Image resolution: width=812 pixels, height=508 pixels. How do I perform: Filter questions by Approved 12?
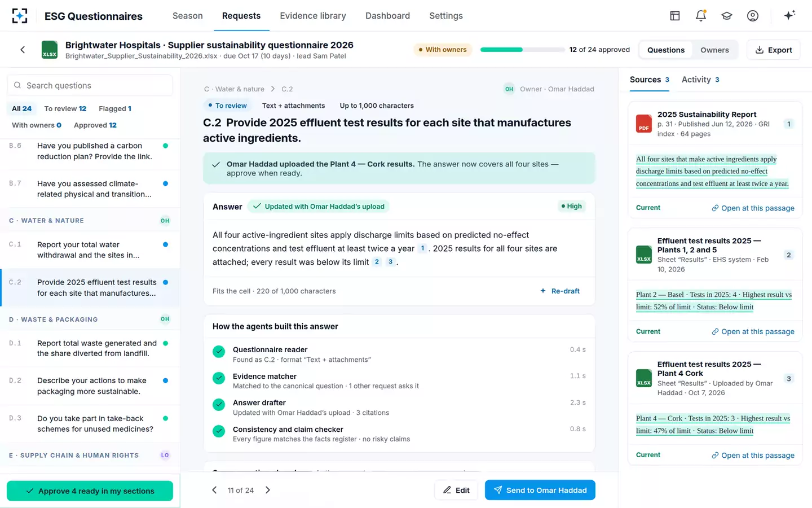[x=95, y=125]
